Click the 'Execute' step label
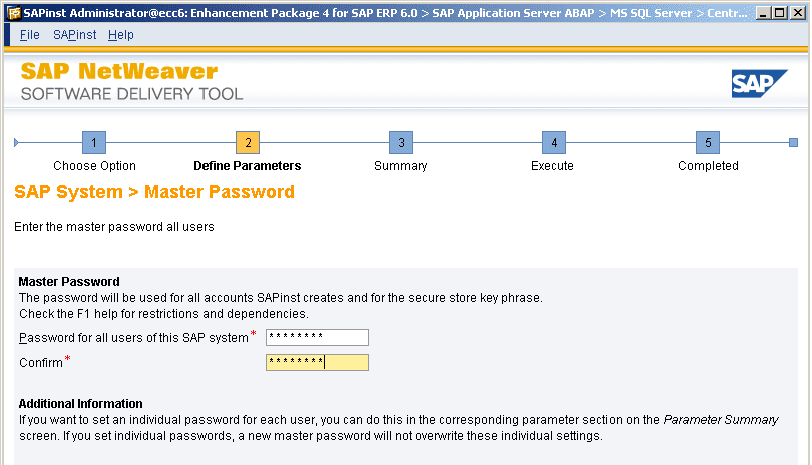The image size is (812, 465). pyautogui.click(x=552, y=166)
